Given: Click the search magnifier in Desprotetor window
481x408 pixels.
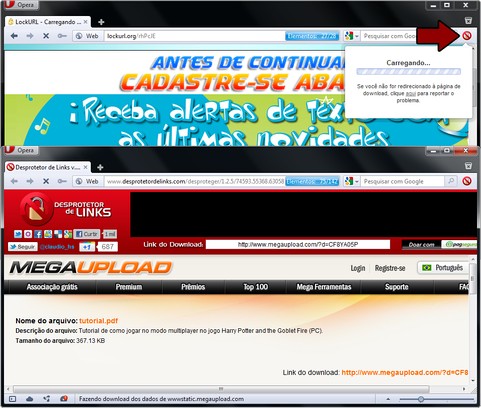Looking at the screenshot, I should click(x=451, y=181).
